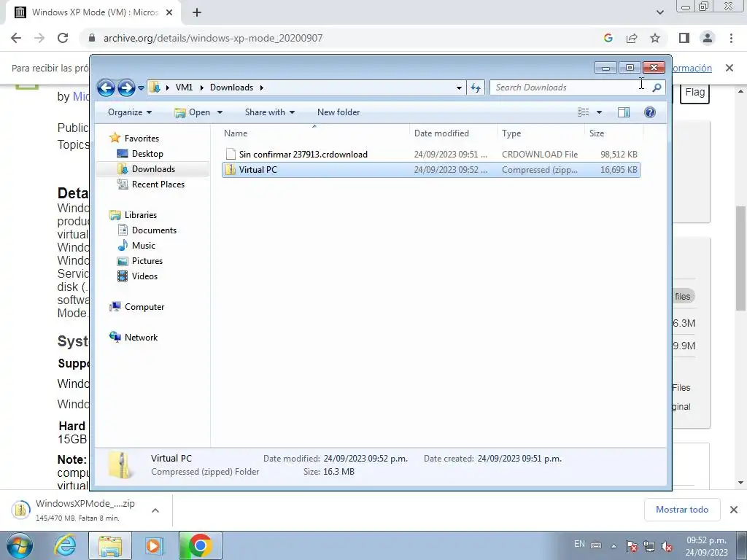Go forward with Explorer Forward arrow

(x=126, y=87)
